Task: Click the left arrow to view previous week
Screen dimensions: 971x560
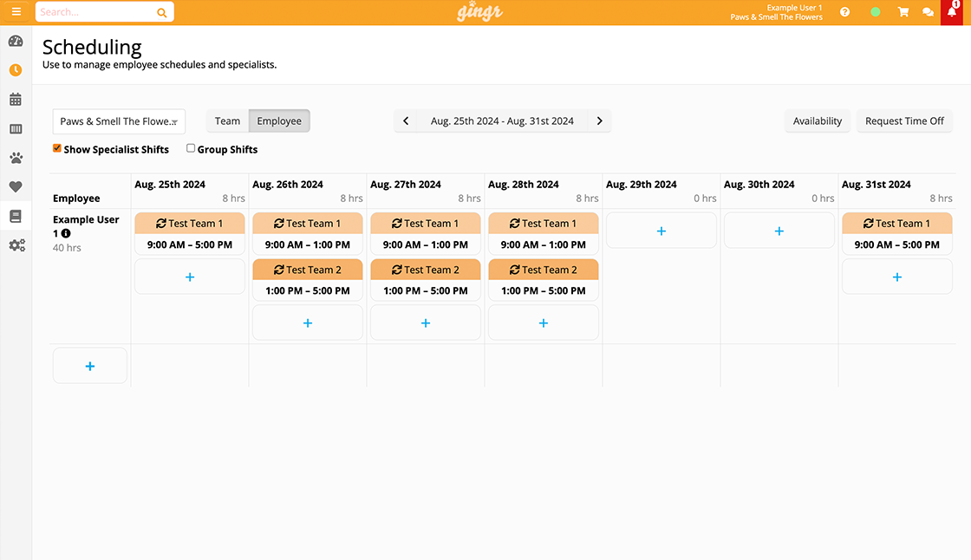Action: click(406, 120)
